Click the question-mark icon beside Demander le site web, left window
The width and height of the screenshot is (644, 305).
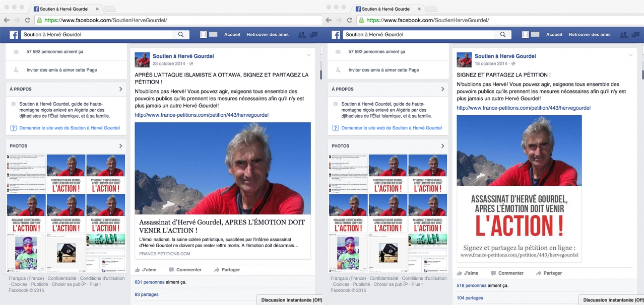pyautogui.click(x=14, y=128)
